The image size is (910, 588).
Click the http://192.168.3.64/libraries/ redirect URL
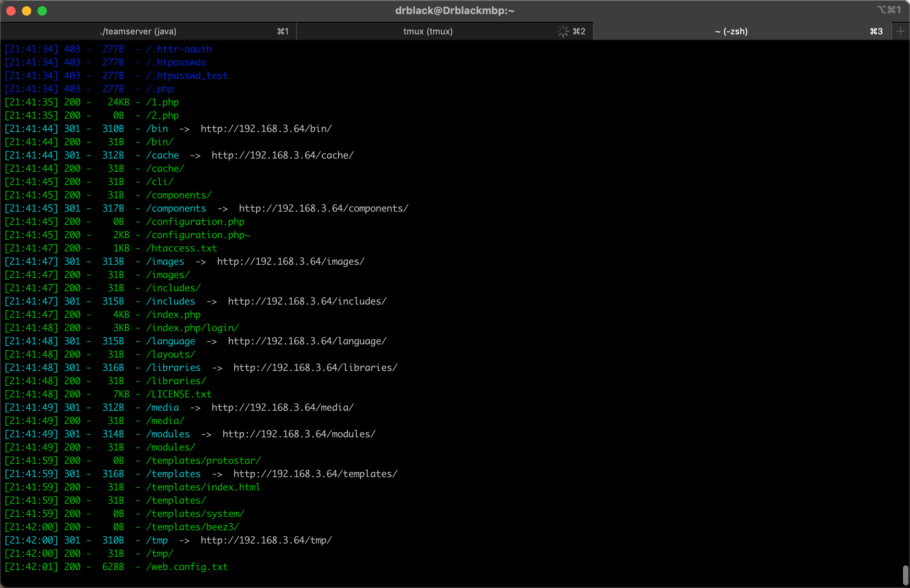[316, 368]
